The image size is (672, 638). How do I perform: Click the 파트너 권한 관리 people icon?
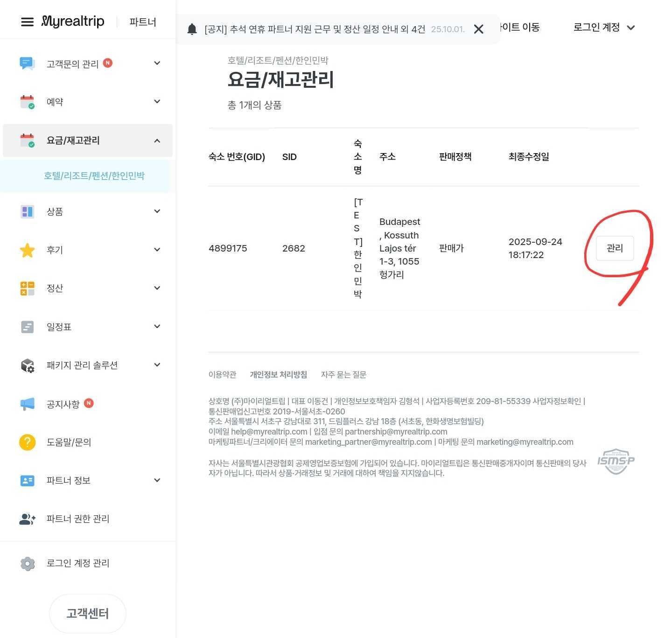point(27,519)
